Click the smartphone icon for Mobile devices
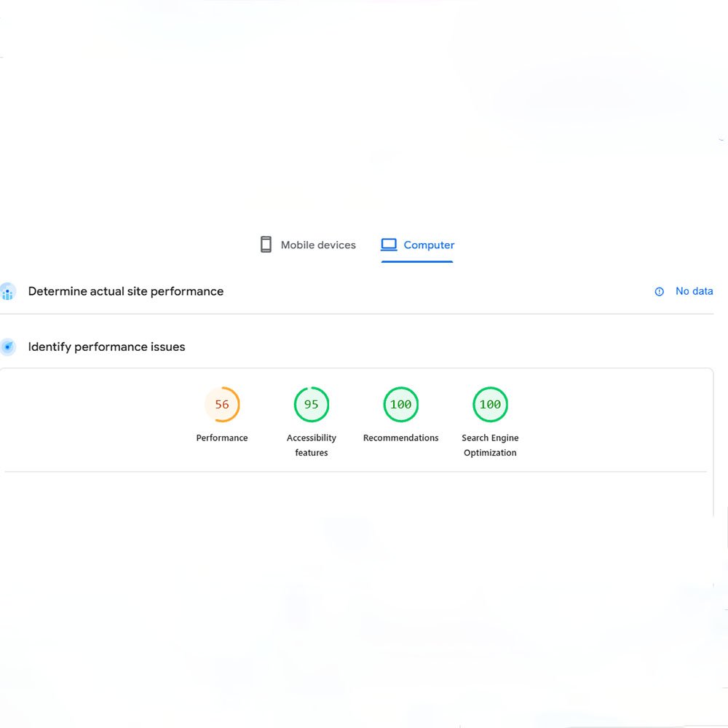 (266, 245)
